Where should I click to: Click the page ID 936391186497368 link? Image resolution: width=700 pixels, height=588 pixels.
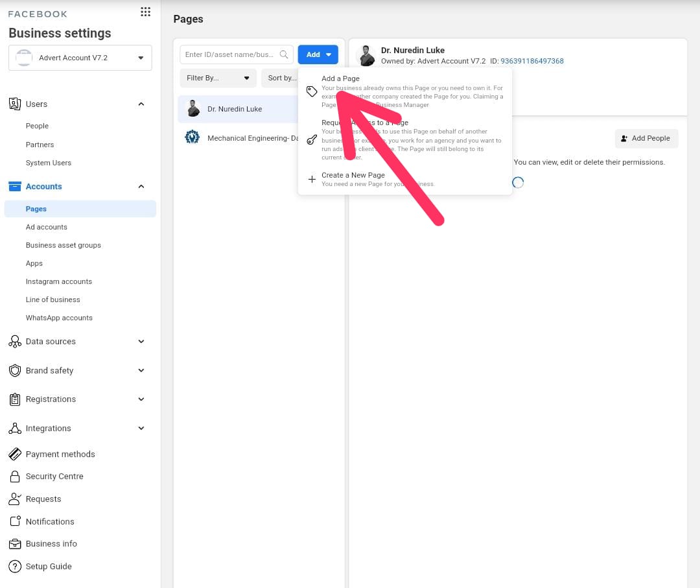point(531,61)
